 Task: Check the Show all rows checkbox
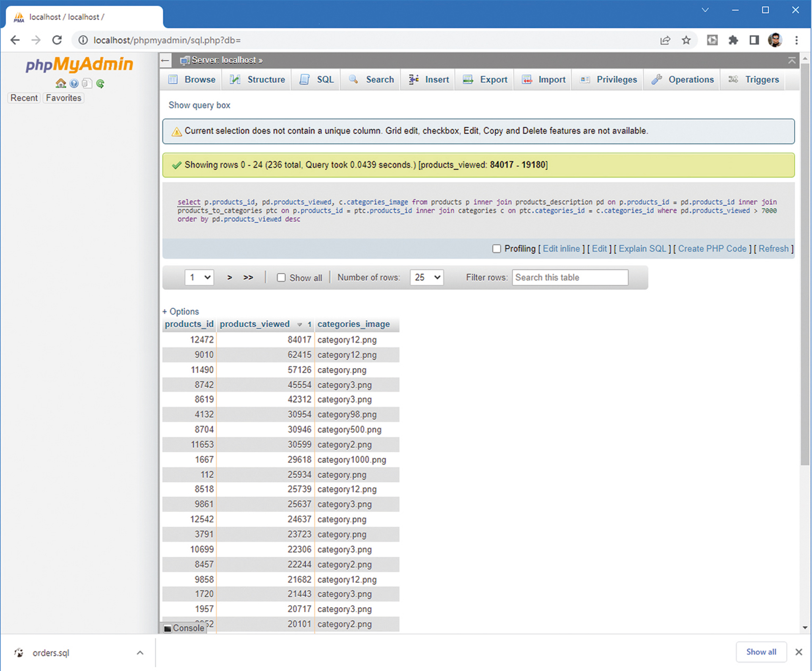pos(281,278)
